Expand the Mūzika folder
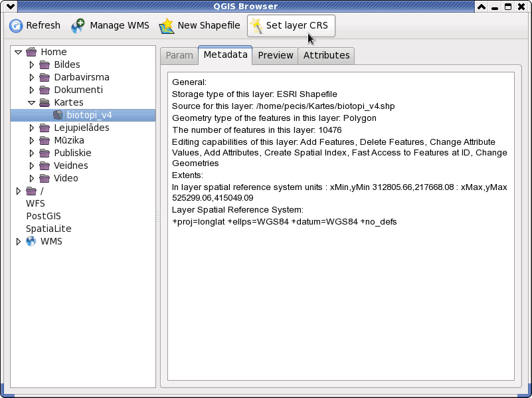Image resolution: width=532 pixels, height=398 pixels. pyautogui.click(x=32, y=140)
